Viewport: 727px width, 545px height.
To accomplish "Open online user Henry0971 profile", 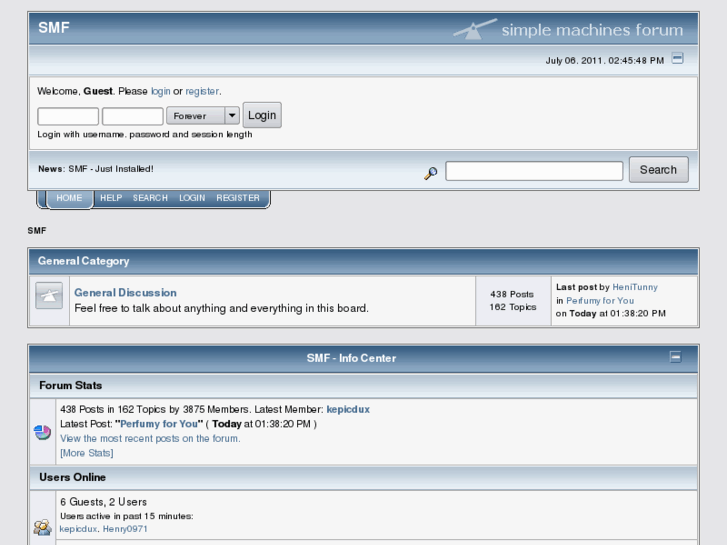I will 125,529.
